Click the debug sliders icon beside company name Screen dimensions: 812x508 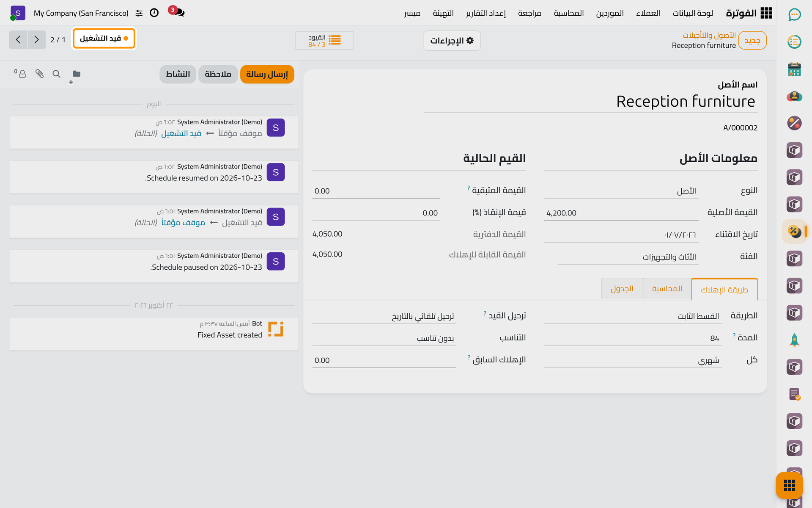[x=139, y=13]
